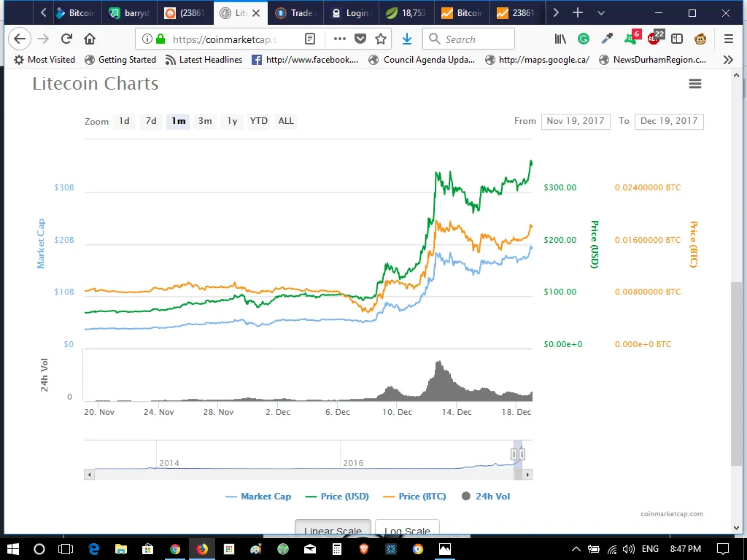Image resolution: width=747 pixels, height=560 pixels.
Task: Launch Calculator from the taskbar
Action: [x=337, y=549]
